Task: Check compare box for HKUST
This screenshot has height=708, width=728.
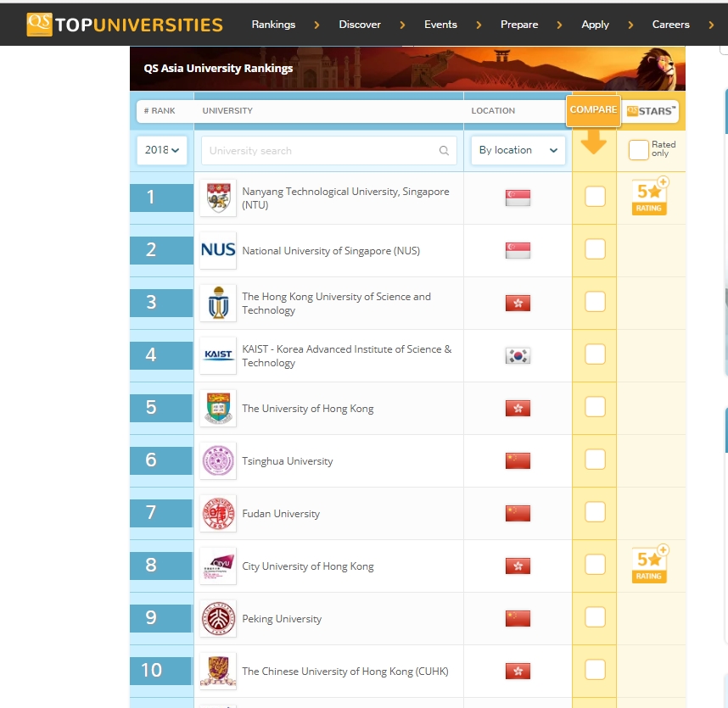Action: (x=595, y=302)
